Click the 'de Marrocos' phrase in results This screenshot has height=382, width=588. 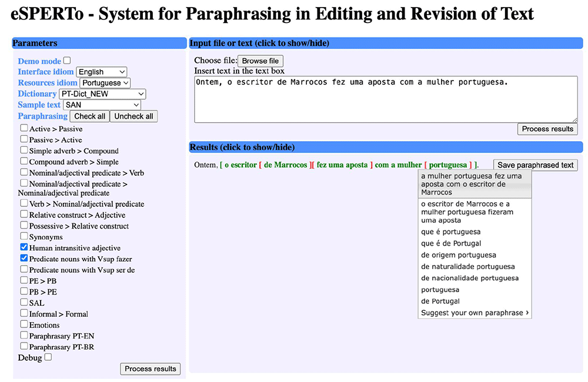coord(285,165)
